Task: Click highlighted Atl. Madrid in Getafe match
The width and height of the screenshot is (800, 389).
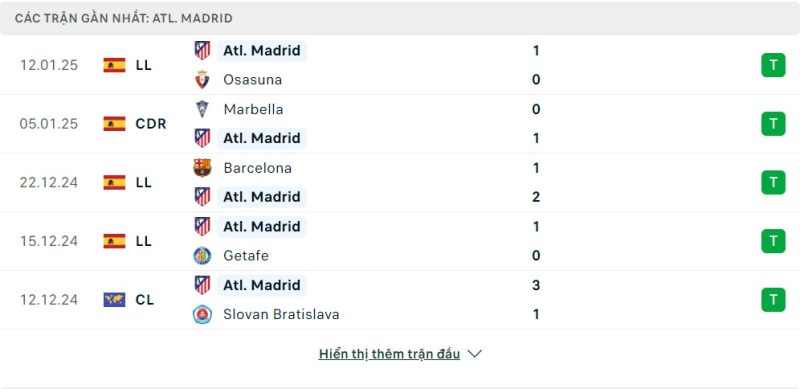Action: (262, 226)
